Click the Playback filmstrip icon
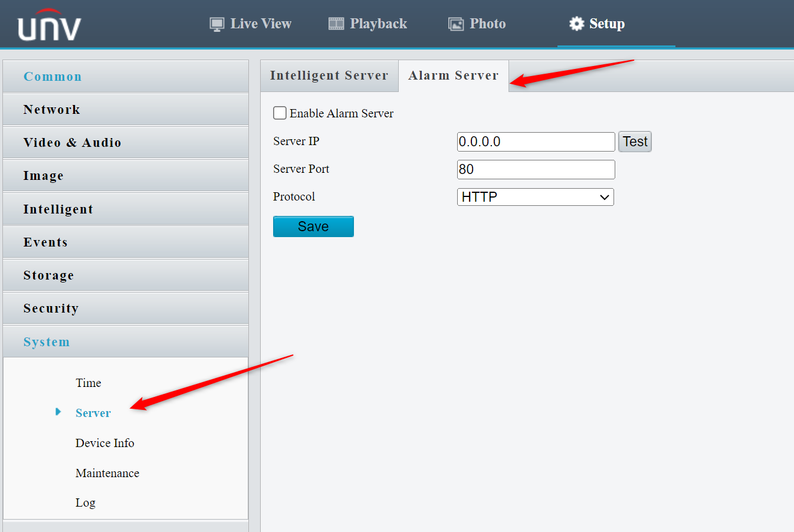The image size is (794, 532). click(336, 23)
